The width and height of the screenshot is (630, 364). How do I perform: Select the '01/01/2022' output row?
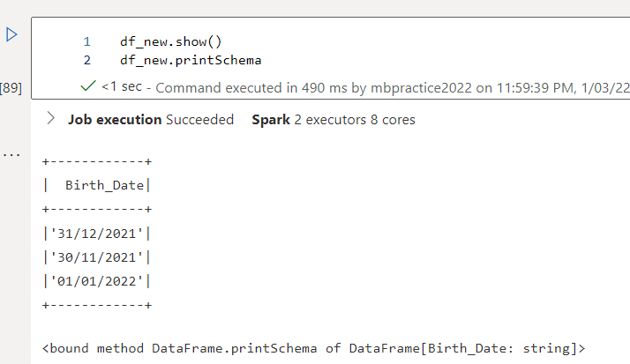pyautogui.click(x=97, y=281)
